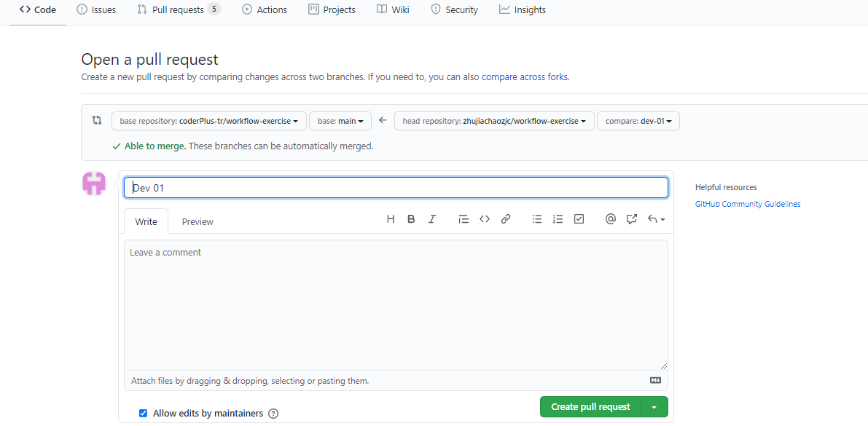Apply bold text formatting
868x426 pixels.
coord(411,219)
